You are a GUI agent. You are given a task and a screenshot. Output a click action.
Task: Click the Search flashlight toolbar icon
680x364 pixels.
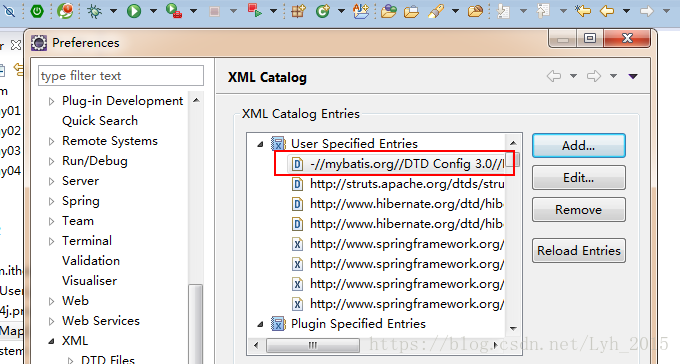click(x=435, y=11)
